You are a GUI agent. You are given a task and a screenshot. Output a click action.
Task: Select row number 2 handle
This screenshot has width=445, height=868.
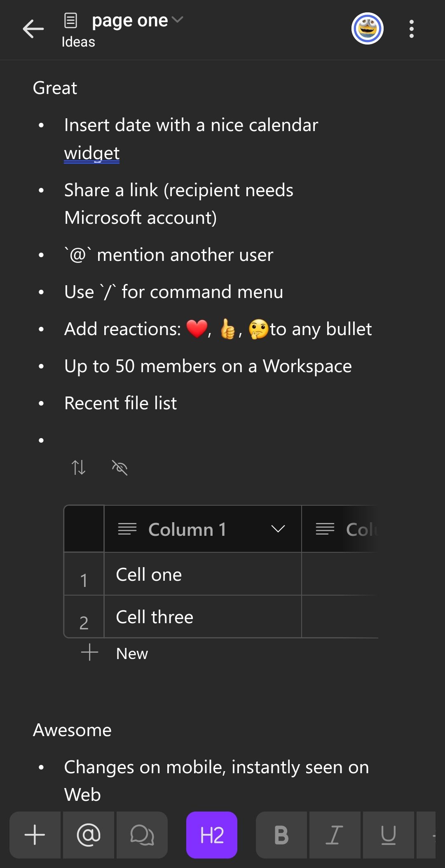click(84, 617)
